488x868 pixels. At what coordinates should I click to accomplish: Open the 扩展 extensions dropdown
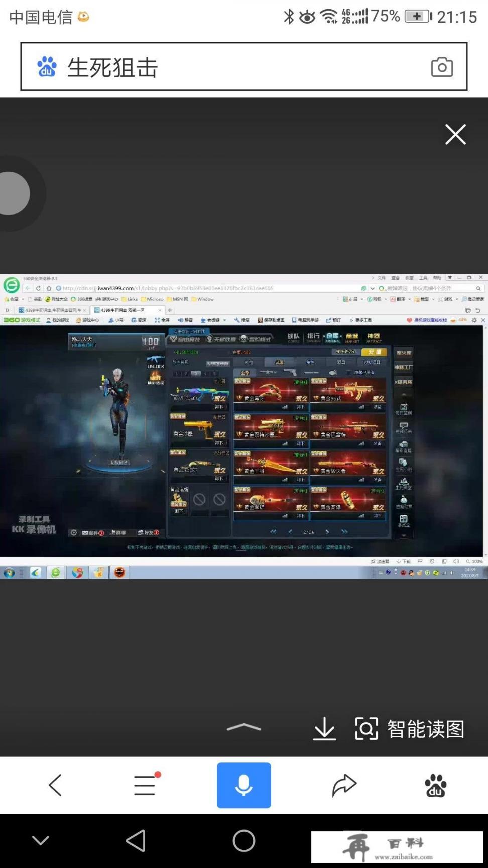tap(353, 299)
